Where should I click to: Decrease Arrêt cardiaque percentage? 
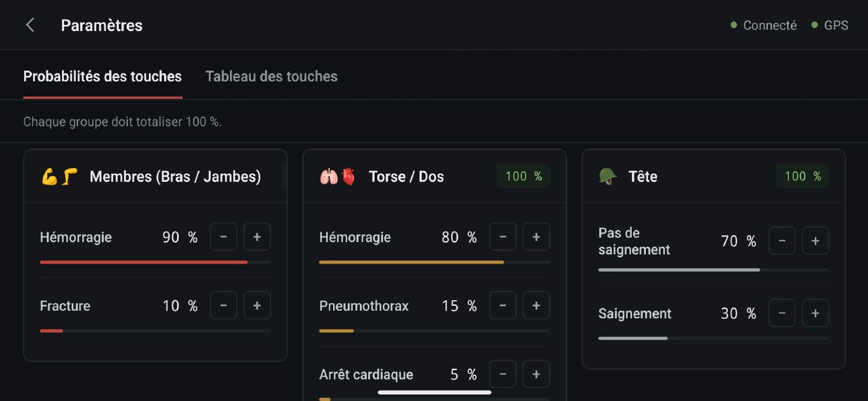tap(503, 374)
